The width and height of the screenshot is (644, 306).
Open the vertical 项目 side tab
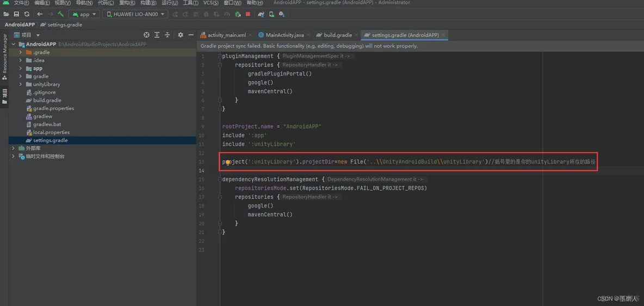tap(4, 96)
